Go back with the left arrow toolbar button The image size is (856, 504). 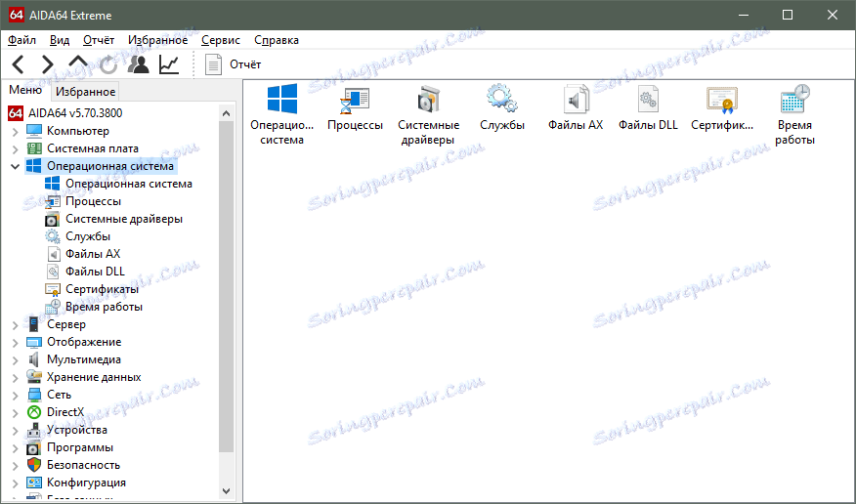pyautogui.click(x=18, y=64)
